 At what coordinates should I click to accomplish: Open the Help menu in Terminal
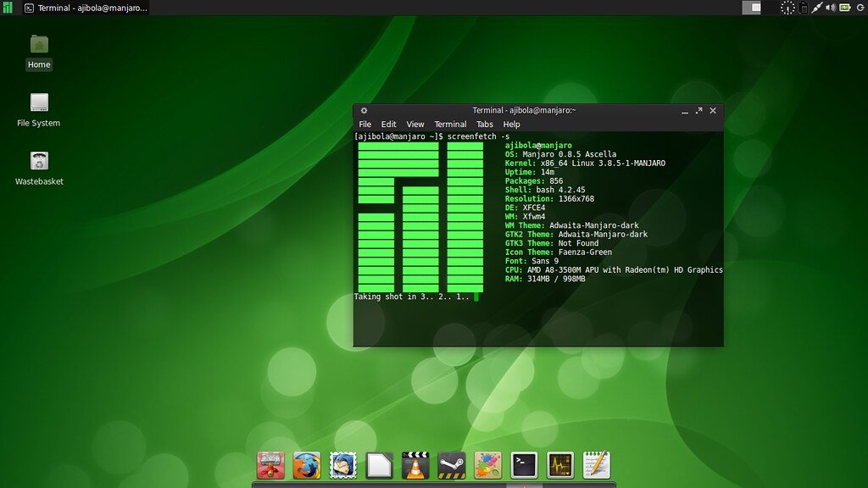[x=511, y=125]
